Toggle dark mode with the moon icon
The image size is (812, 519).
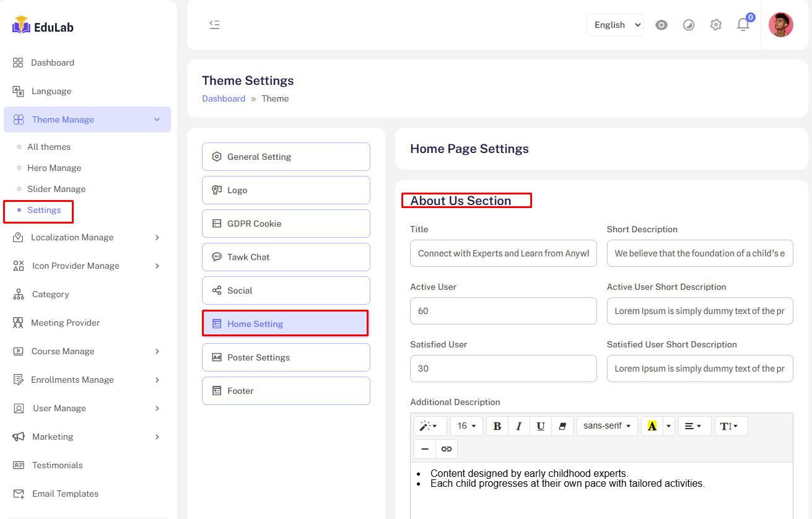click(x=689, y=25)
